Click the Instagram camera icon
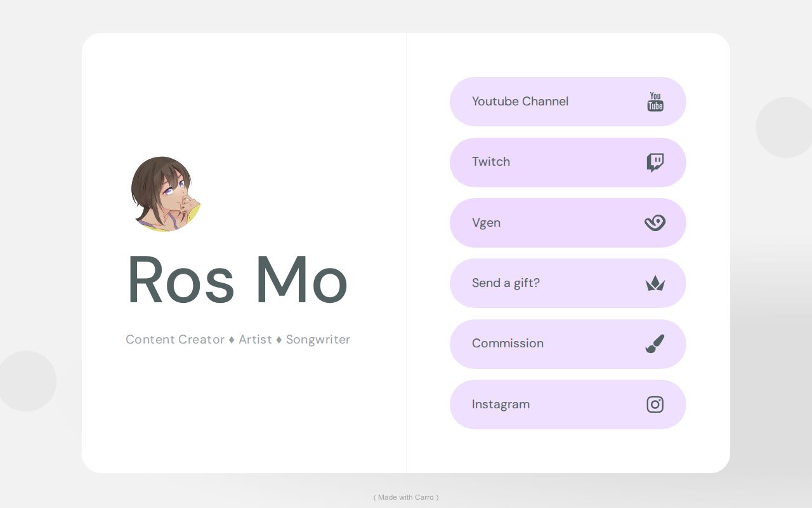Screen dimensions: 812x508 tap(655, 404)
